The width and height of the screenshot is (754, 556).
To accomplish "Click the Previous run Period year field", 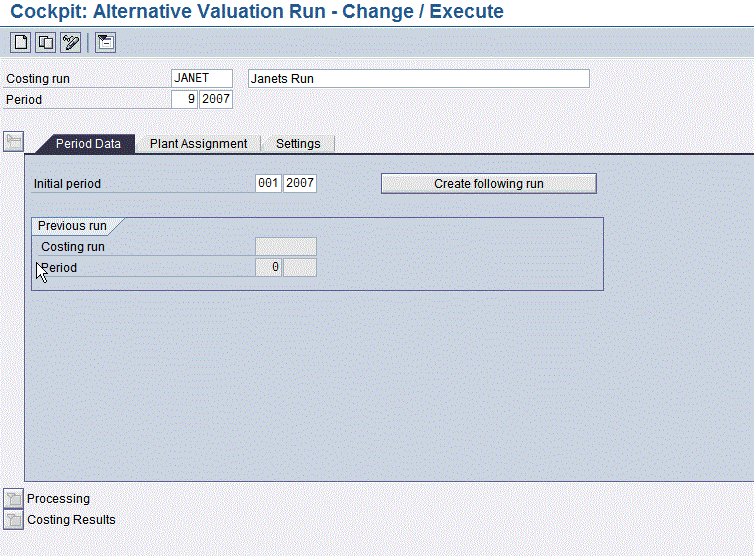I will (x=300, y=268).
